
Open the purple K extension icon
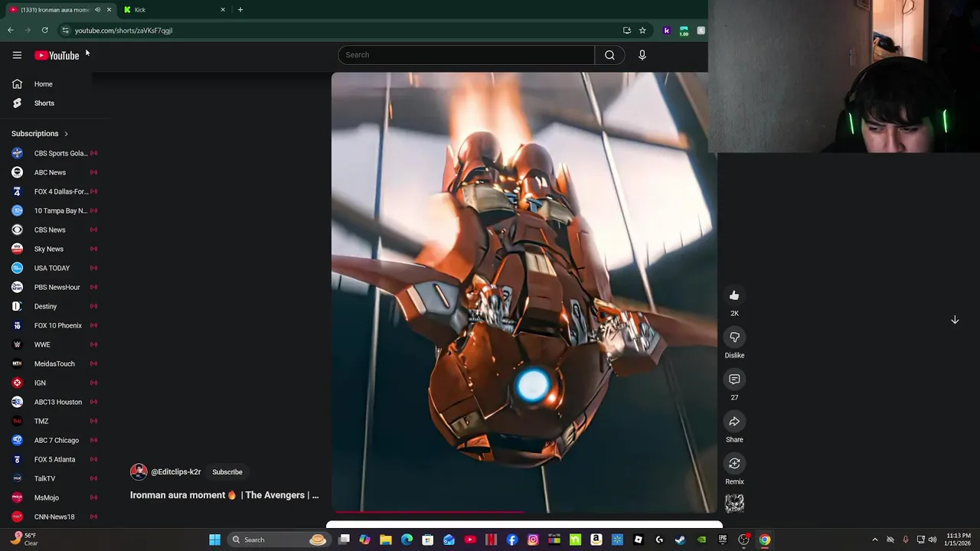[667, 31]
